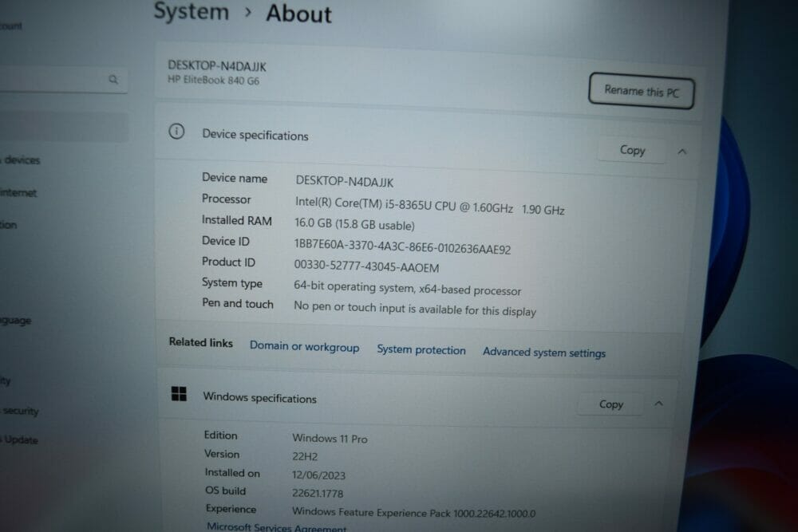Image resolution: width=798 pixels, height=532 pixels.
Task: Select the OS build value 22621.1778
Action: [x=318, y=494]
